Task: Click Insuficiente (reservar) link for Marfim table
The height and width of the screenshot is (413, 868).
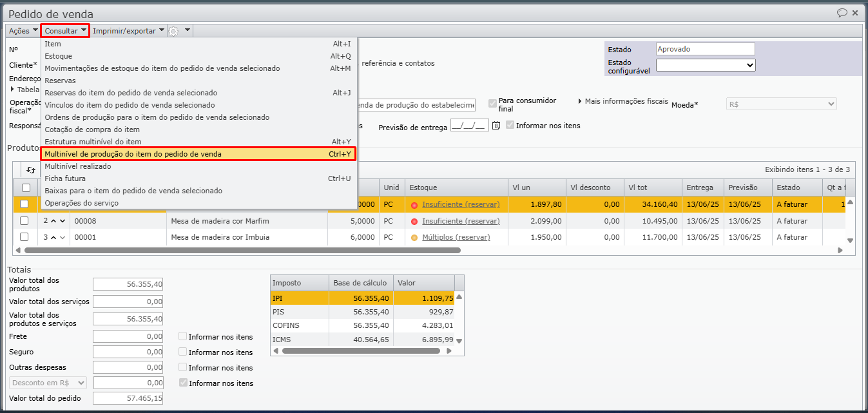Action: [461, 221]
